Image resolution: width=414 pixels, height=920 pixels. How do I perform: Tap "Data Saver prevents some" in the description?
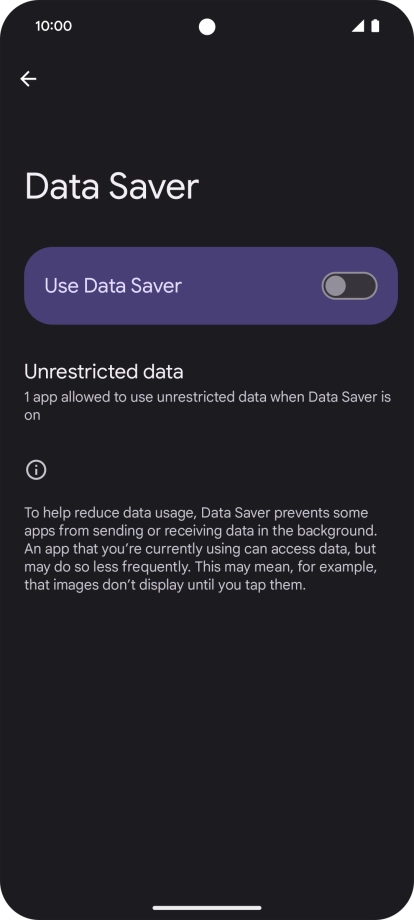(x=284, y=513)
